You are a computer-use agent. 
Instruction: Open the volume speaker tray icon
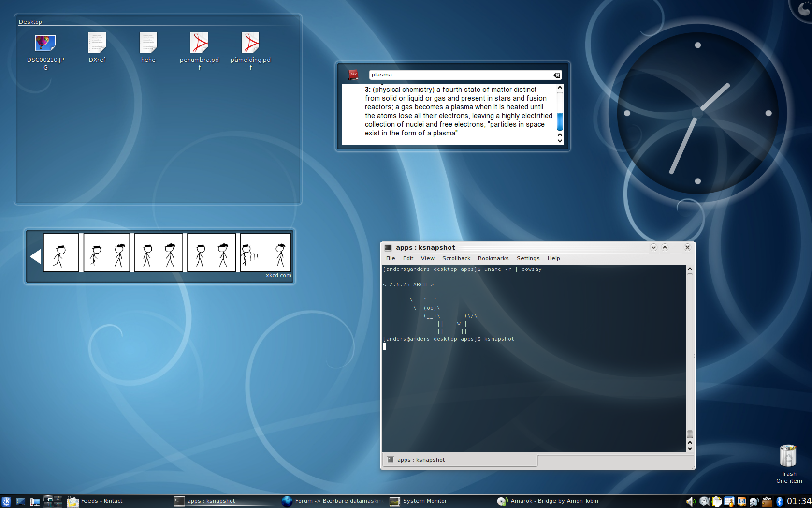coord(691,502)
